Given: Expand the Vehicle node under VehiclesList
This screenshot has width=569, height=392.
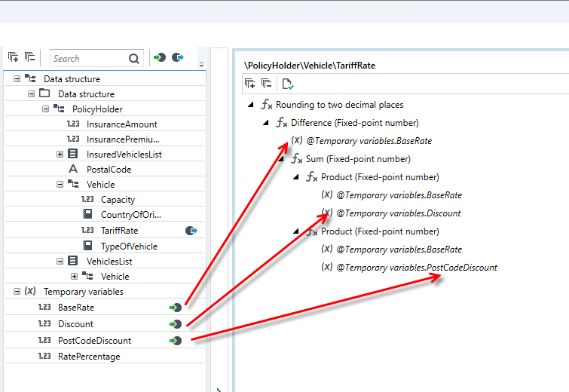Looking at the screenshot, I should tap(74, 277).
